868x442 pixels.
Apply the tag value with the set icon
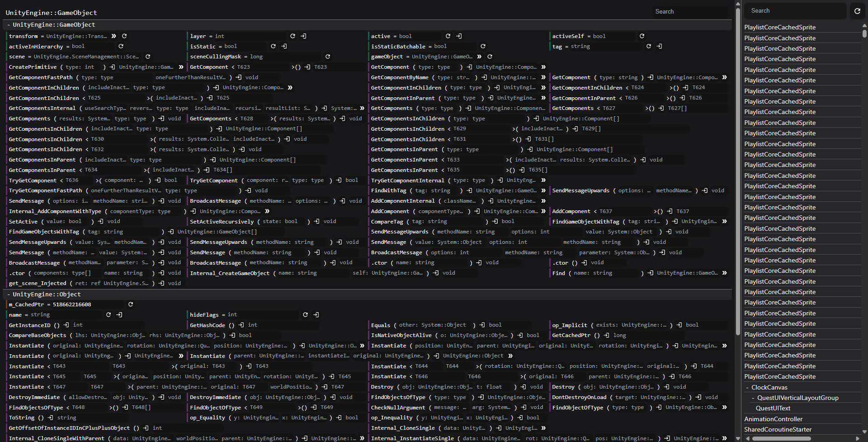(660, 46)
